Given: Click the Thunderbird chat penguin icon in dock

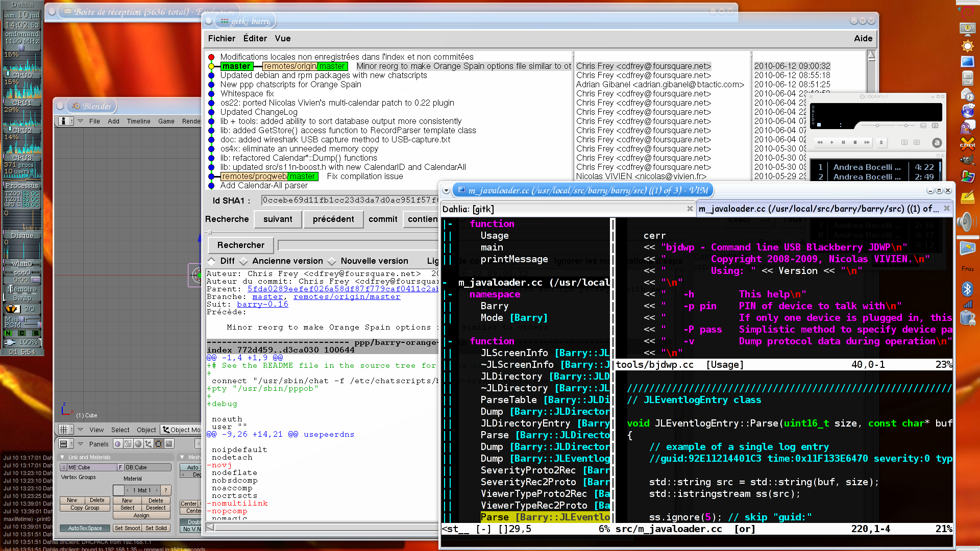Looking at the screenshot, I should tap(967, 128).
